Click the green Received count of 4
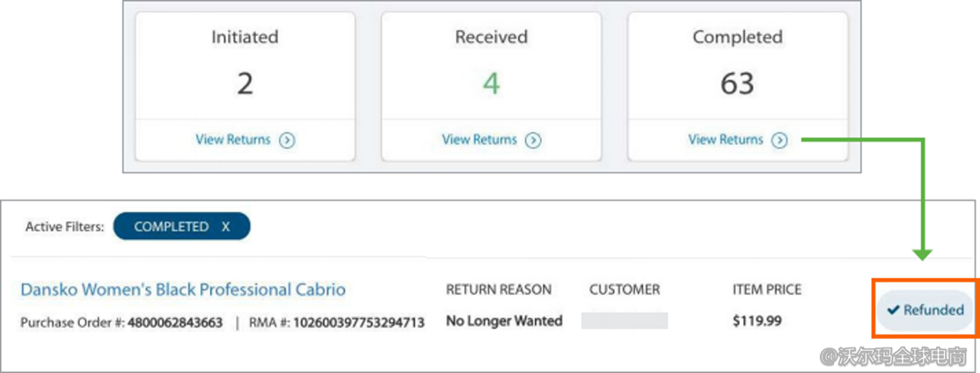980x373 pixels. [491, 84]
